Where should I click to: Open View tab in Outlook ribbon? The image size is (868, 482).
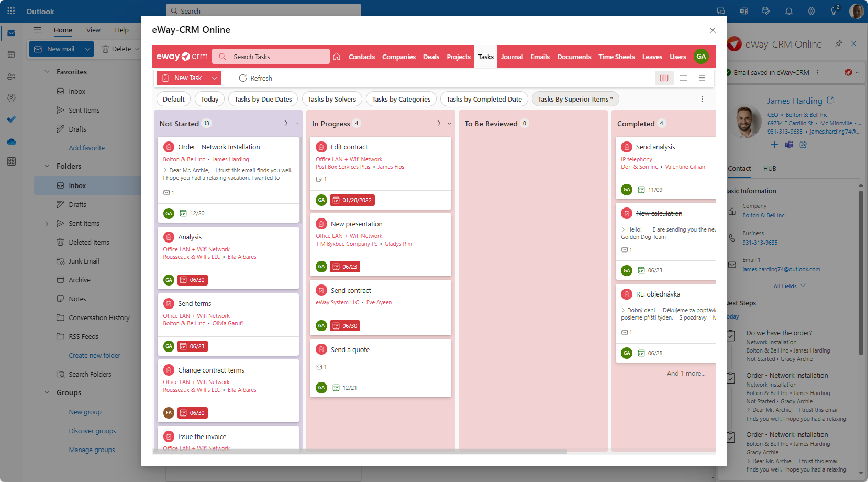point(94,30)
